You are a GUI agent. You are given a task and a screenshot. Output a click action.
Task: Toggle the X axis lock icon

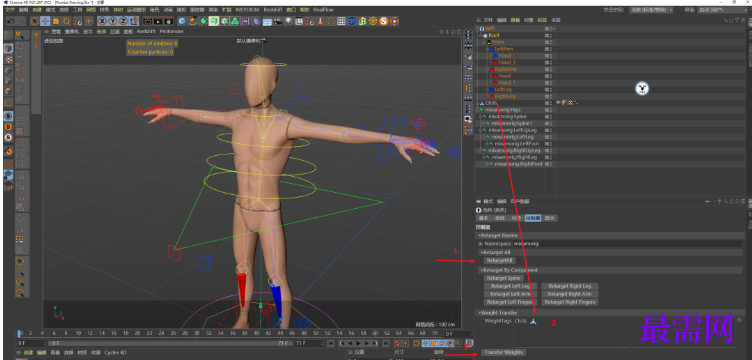[103, 21]
